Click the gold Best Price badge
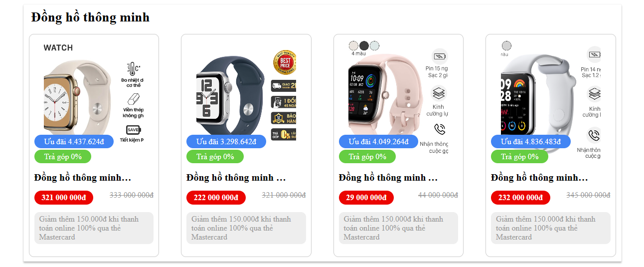Screen dimensions: 644x267 pos(285,62)
